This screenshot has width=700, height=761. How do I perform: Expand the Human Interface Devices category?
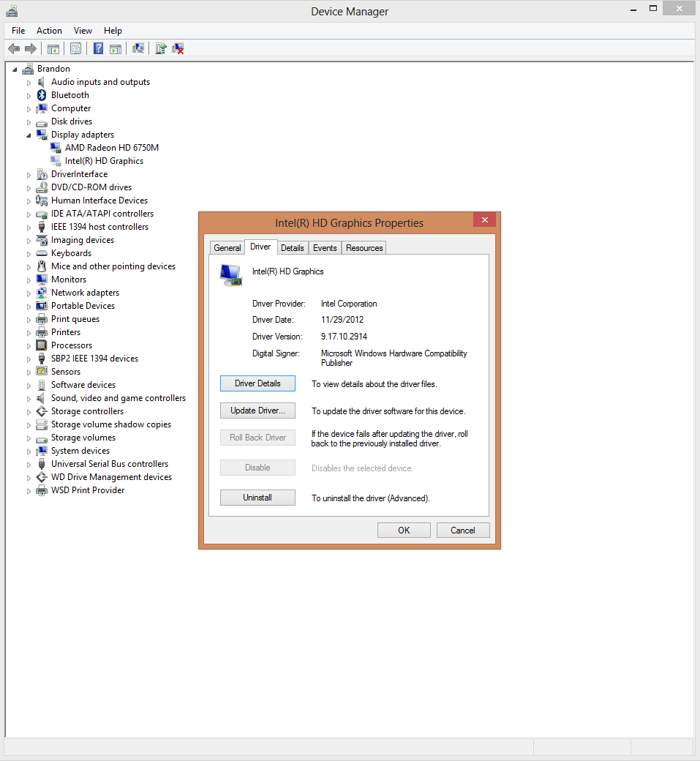coord(29,201)
